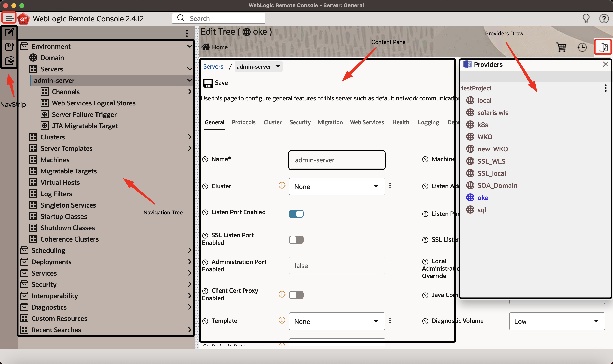Click the Home icon in breadcrumb bar
The height and width of the screenshot is (364, 613).
(206, 47)
